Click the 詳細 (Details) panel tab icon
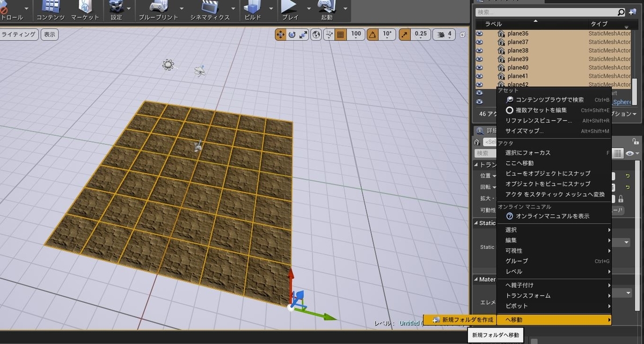This screenshot has width=644, height=344. point(480,130)
